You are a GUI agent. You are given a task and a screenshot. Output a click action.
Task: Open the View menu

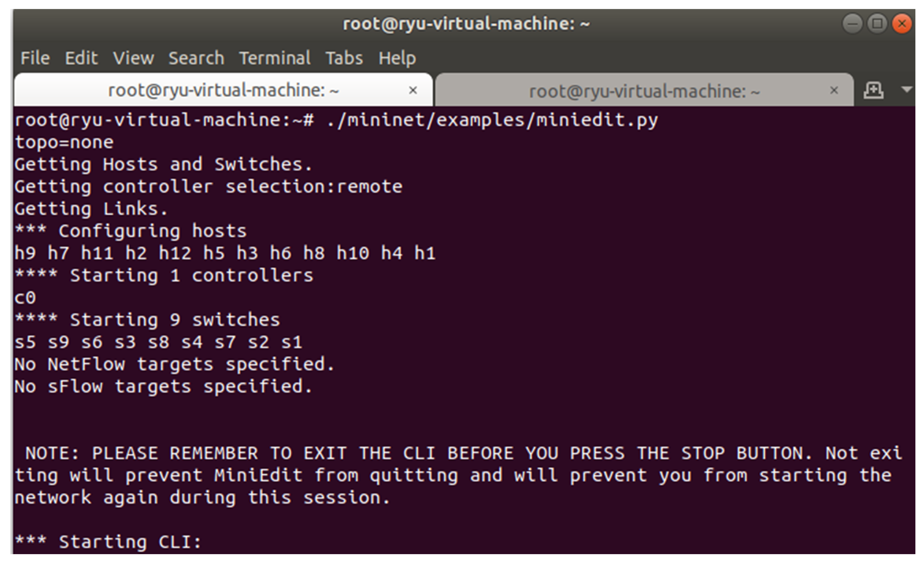point(133,58)
